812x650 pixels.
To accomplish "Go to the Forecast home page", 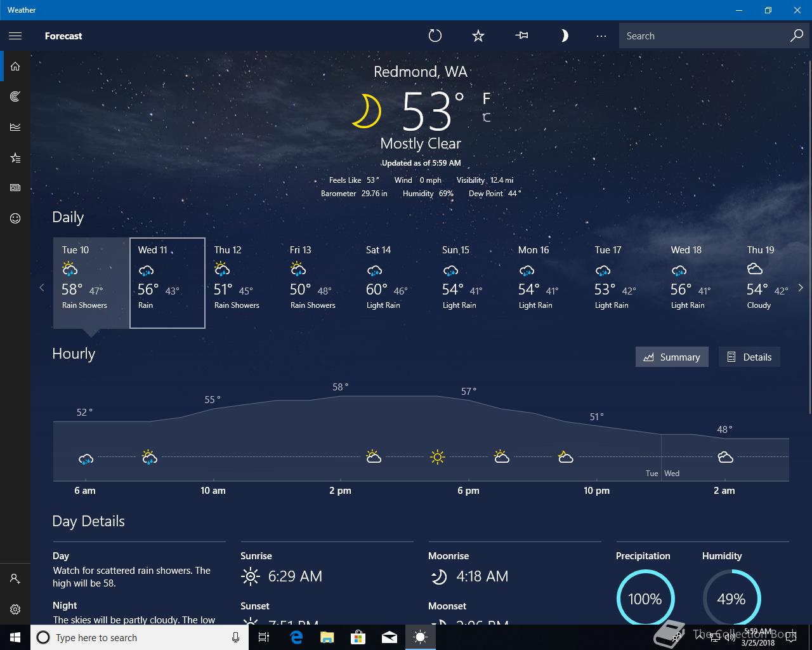I will click(x=15, y=66).
